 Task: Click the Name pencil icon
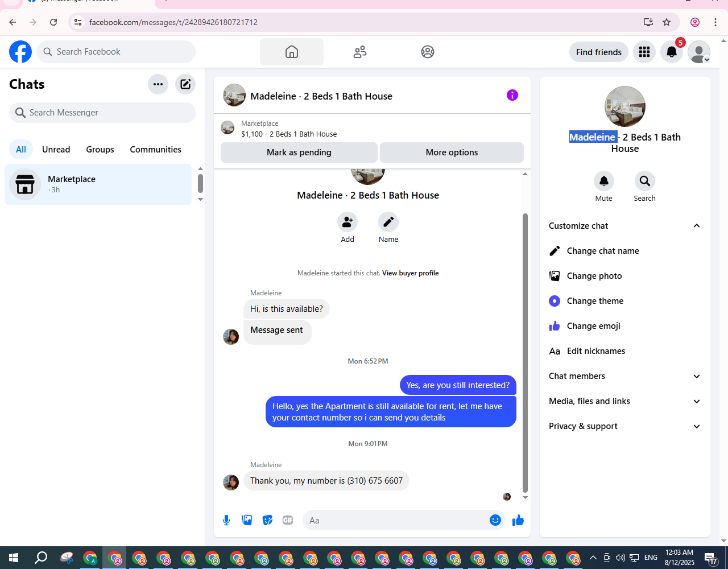388,222
